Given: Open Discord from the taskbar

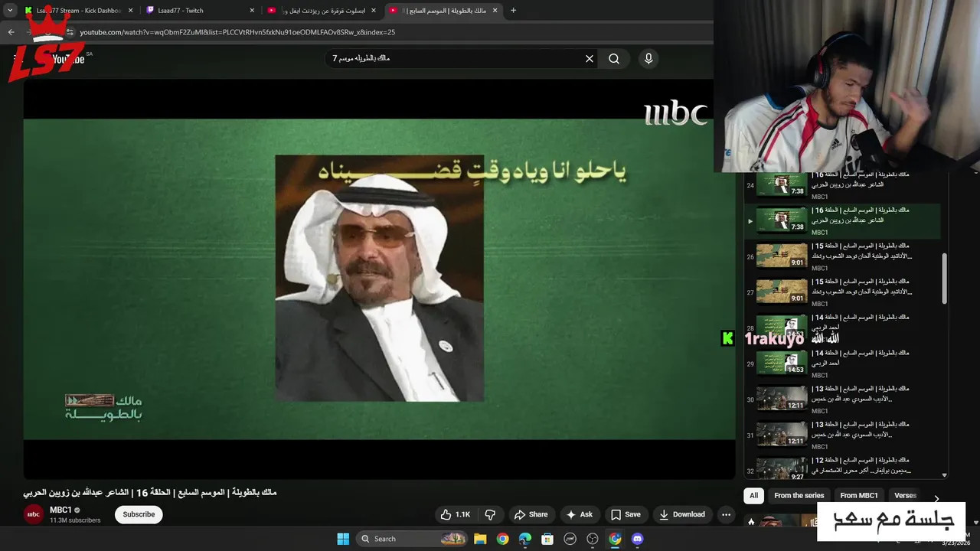Looking at the screenshot, I should (638, 539).
